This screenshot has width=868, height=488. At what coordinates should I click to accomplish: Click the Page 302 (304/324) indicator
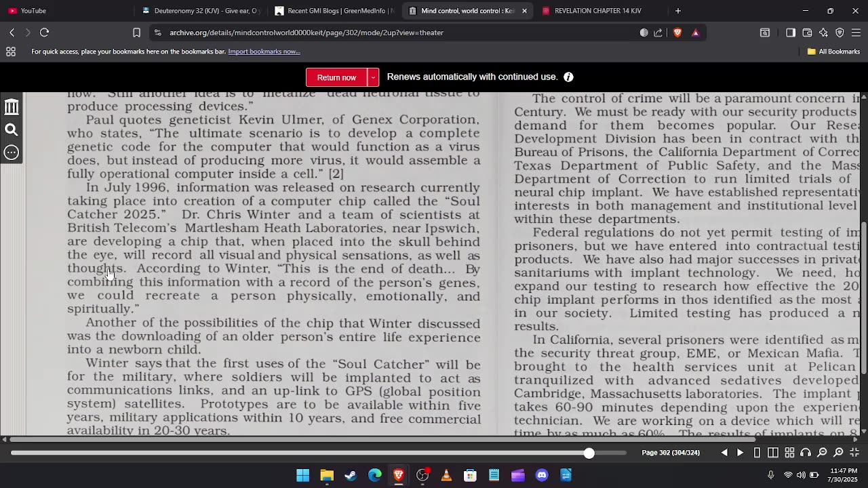tap(671, 453)
